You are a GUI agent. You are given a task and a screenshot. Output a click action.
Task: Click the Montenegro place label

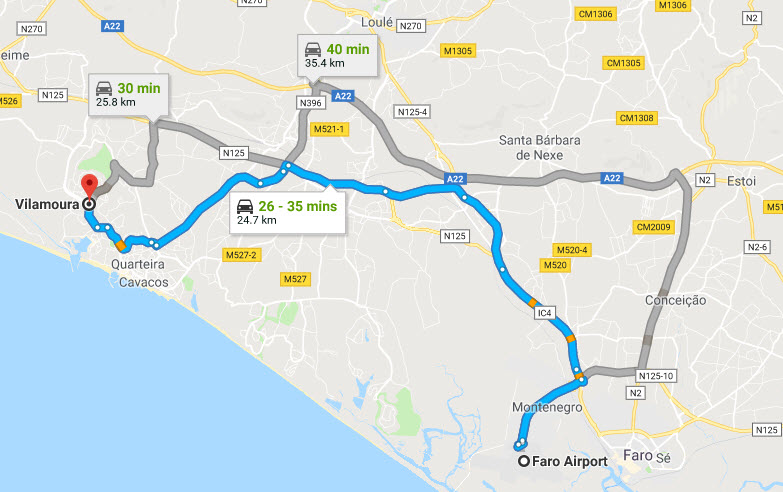click(547, 407)
